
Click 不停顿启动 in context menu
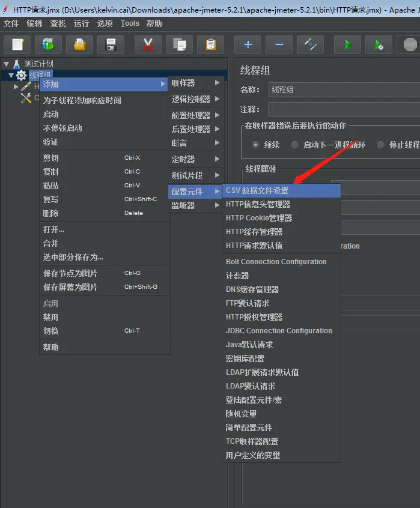(x=105, y=129)
